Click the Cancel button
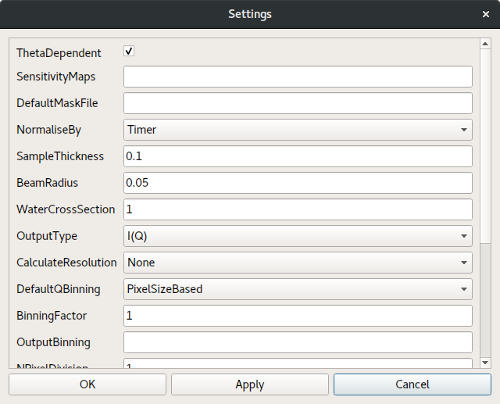Image resolution: width=500 pixels, height=404 pixels. coord(412,384)
